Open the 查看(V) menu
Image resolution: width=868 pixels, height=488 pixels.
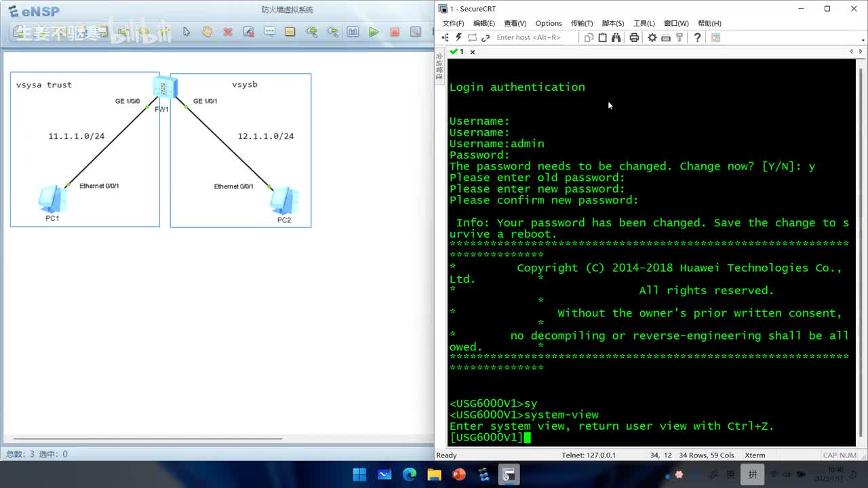click(515, 23)
